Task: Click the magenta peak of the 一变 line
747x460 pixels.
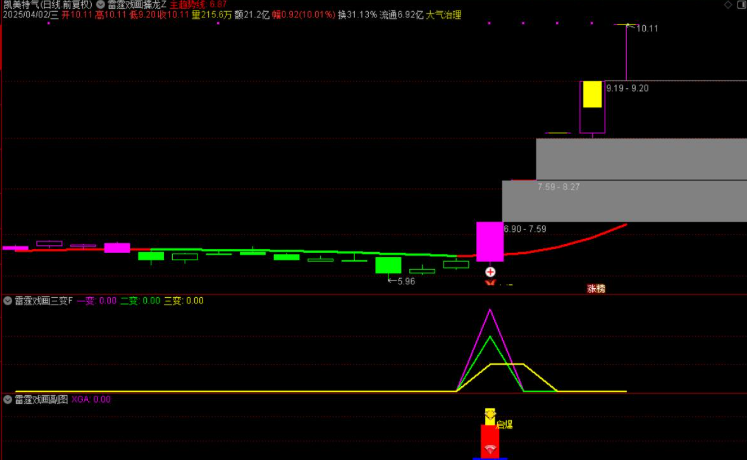Action: click(x=490, y=310)
